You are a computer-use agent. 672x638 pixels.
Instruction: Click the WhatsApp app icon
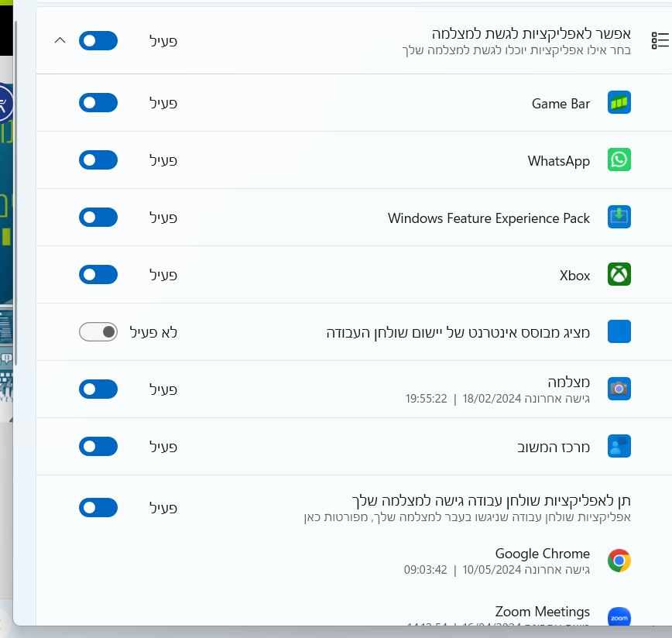tap(619, 159)
